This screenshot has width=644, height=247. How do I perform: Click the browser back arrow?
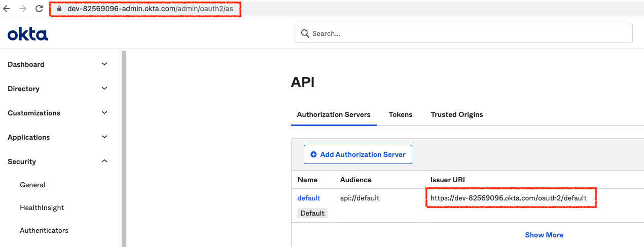click(x=7, y=9)
